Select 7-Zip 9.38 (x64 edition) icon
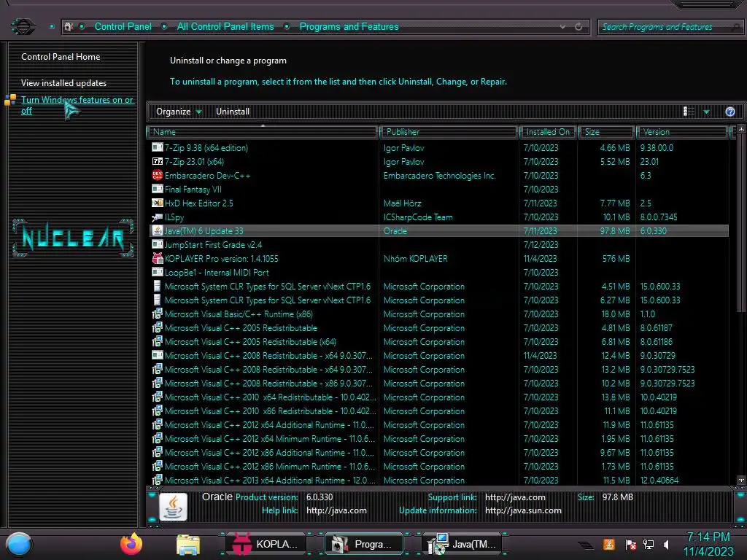The width and height of the screenshot is (747, 560). 158,147
